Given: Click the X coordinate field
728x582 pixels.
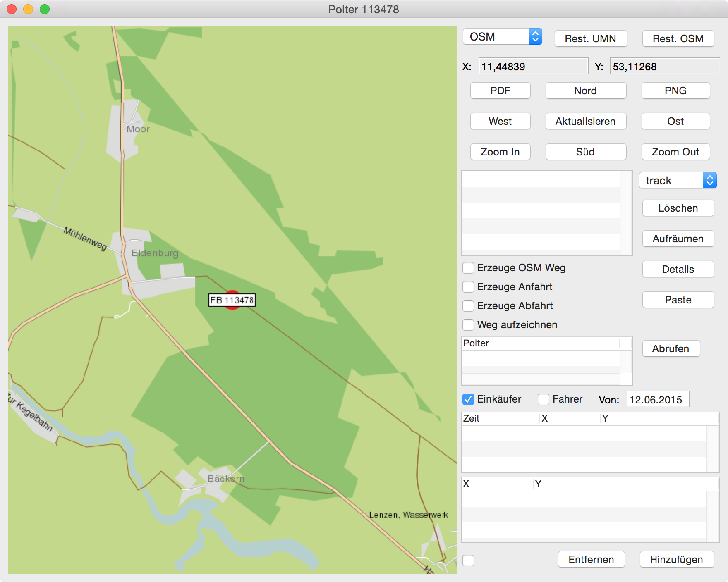Looking at the screenshot, I should coord(533,66).
